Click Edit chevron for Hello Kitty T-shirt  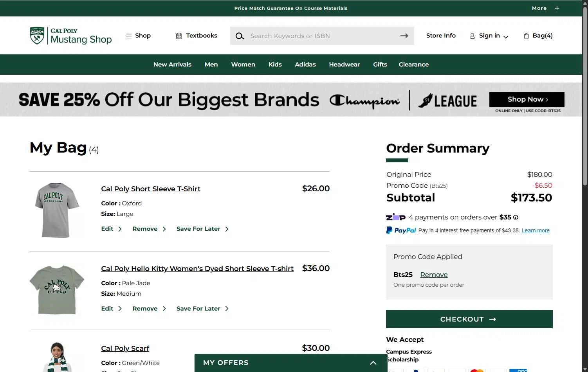pos(120,309)
